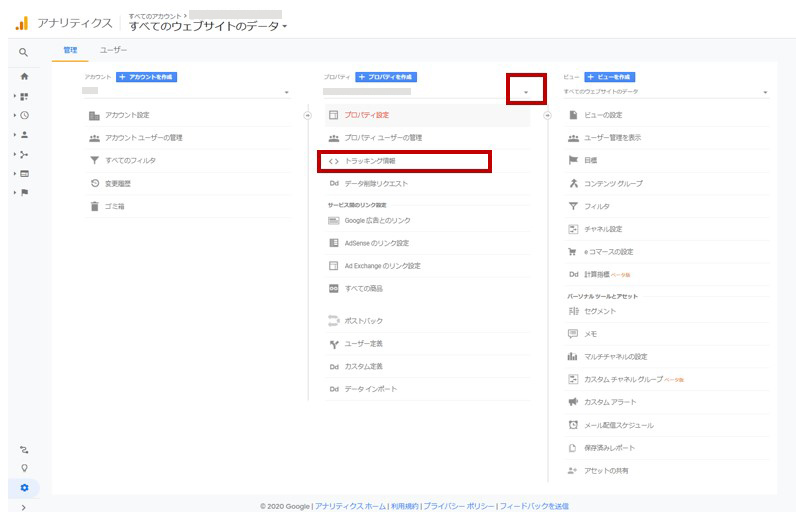Viewport: 796px width, 513px height.
Task: Click the search magnifier icon in sidebar
Action: pos(24,52)
